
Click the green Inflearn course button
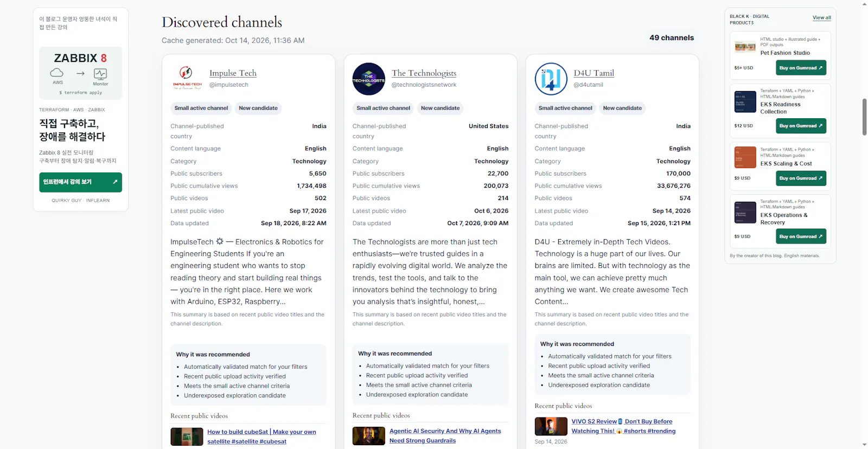click(x=80, y=182)
